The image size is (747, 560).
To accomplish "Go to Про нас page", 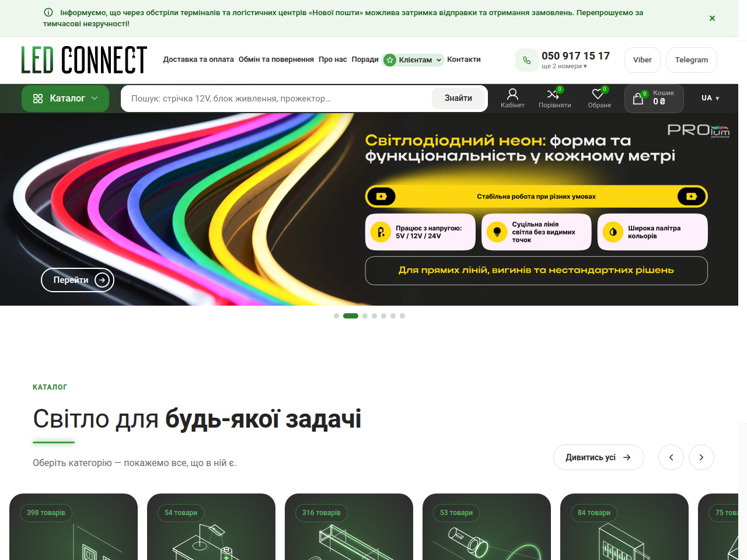I will coord(333,60).
